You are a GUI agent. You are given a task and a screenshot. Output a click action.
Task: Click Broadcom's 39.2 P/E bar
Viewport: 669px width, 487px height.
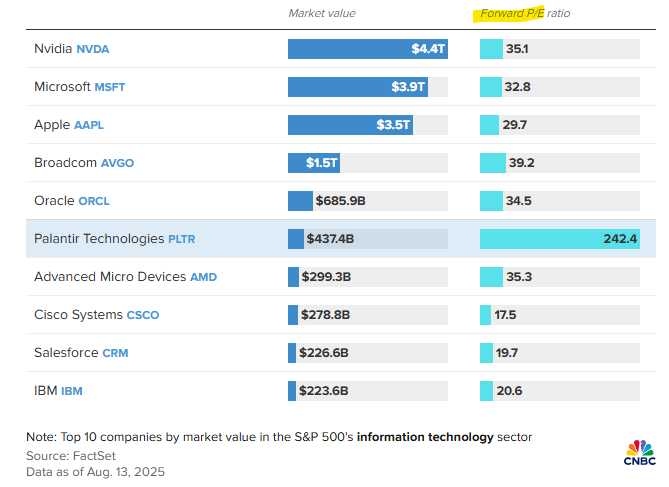[490, 163]
